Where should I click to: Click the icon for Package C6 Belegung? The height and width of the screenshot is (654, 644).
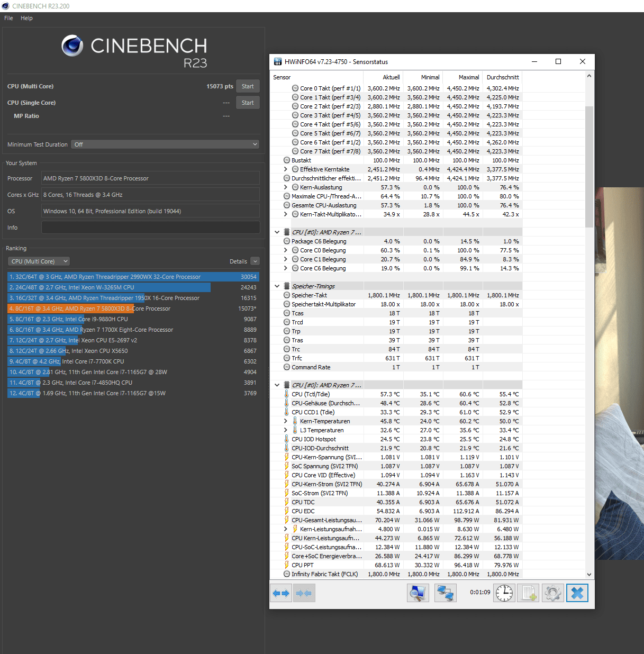click(x=287, y=241)
